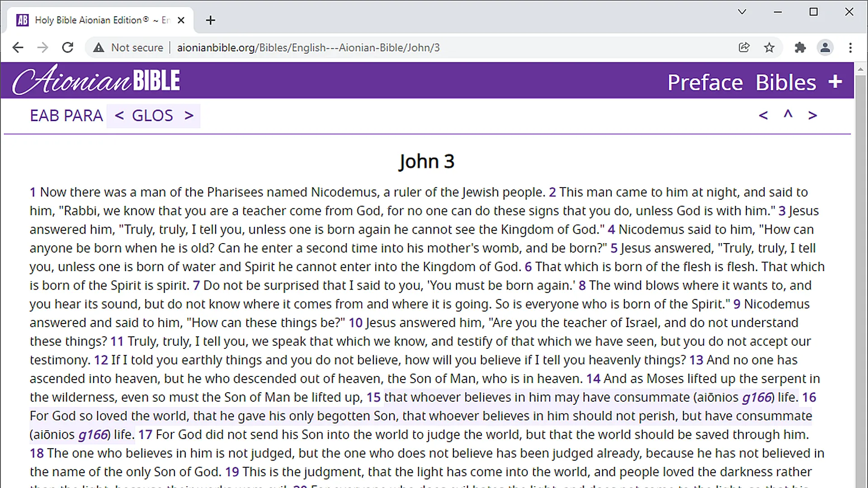Click verse number 16
Image resolution: width=868 pixels, height=488 pixels.
(x=809, y=397)
